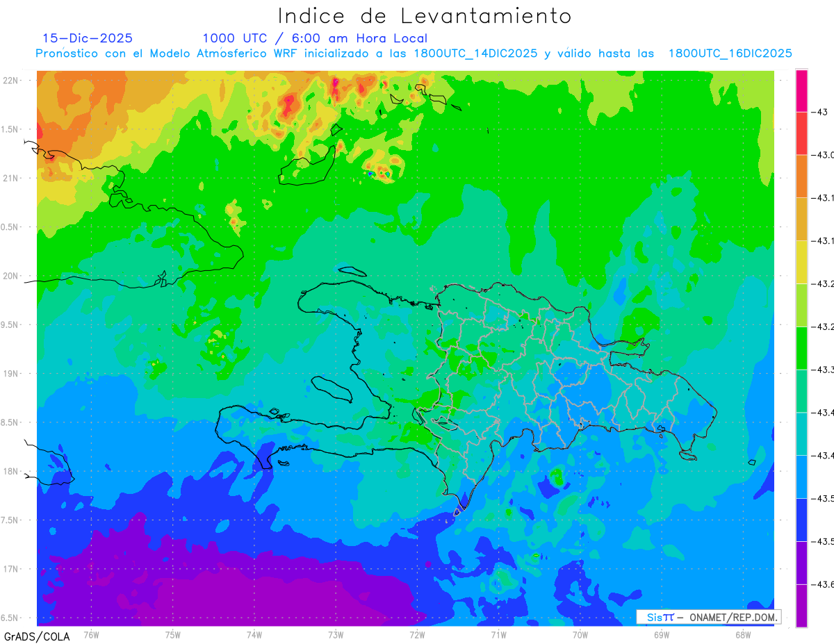The height and width of the screenshot is (644, 834).
Task: Click the 'SisTT - ONAMET/REP.DOM.' box
Action: coord(709,617)
